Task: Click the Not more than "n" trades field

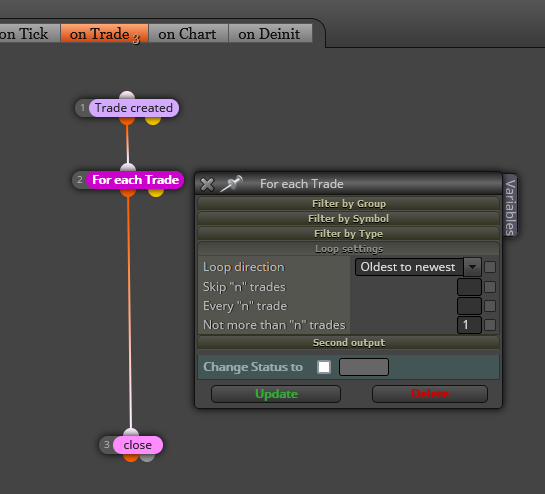Action: tap(469, 325)
